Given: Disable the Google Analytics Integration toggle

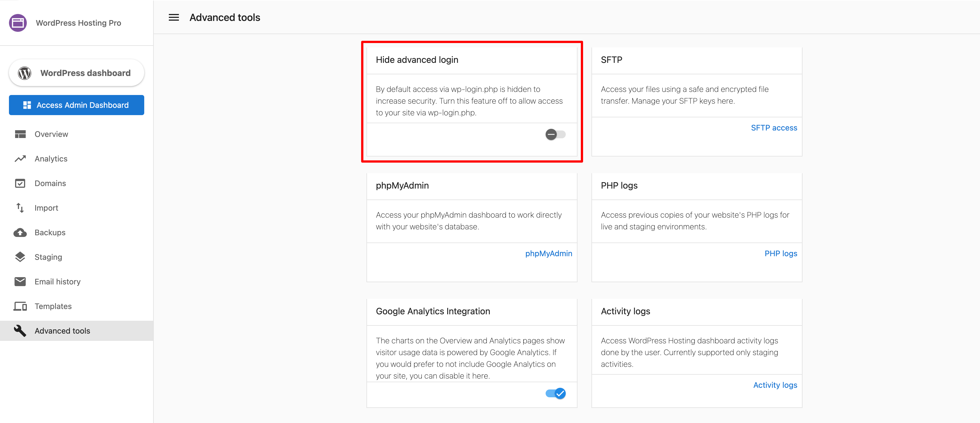Looking at the screenshot, I should click(x=555, y=393).
